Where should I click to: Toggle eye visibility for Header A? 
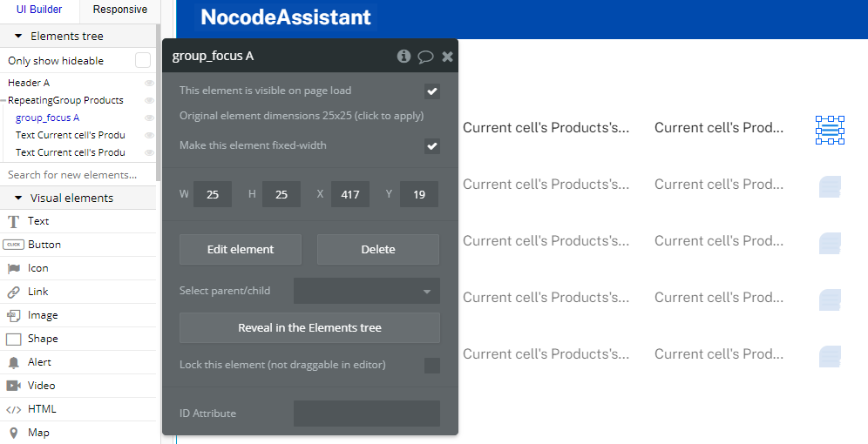point(149,83)
